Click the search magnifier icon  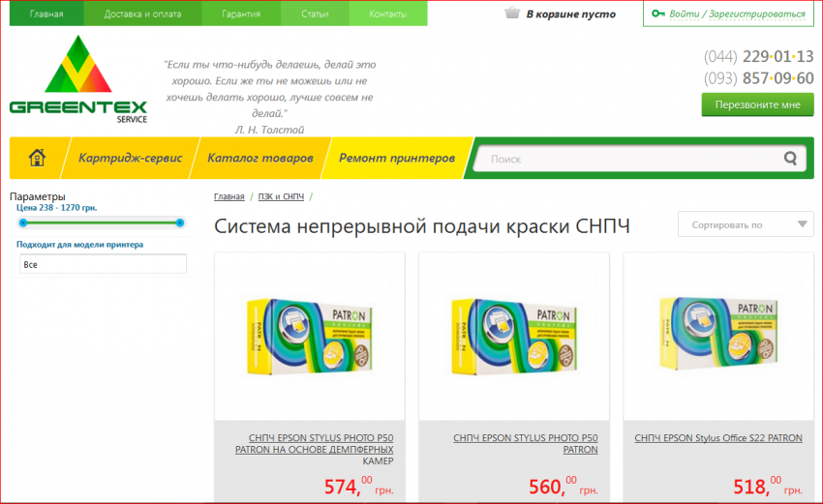pyautogui.click(x=790, y=158)
